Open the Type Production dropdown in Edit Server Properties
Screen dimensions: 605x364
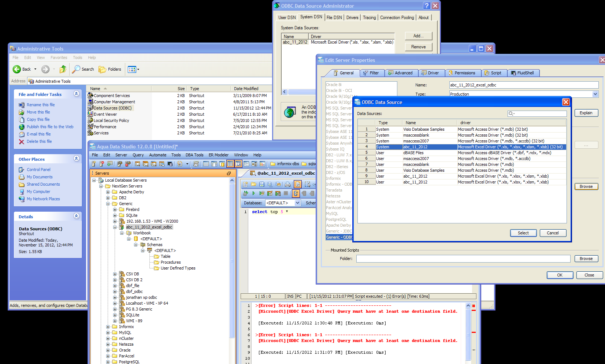tap(595, 94)
